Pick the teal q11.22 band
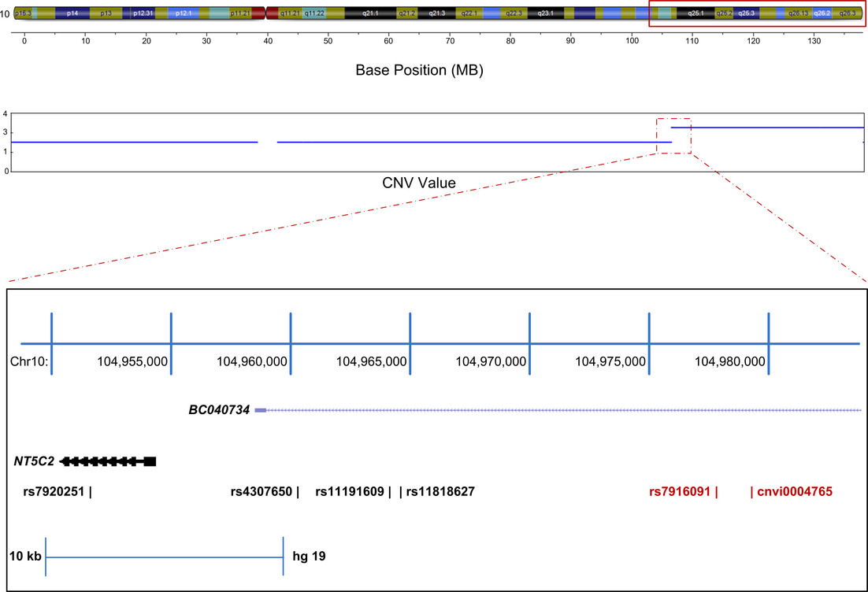Screen dimensions: 868x592 (x=314, y=13)
